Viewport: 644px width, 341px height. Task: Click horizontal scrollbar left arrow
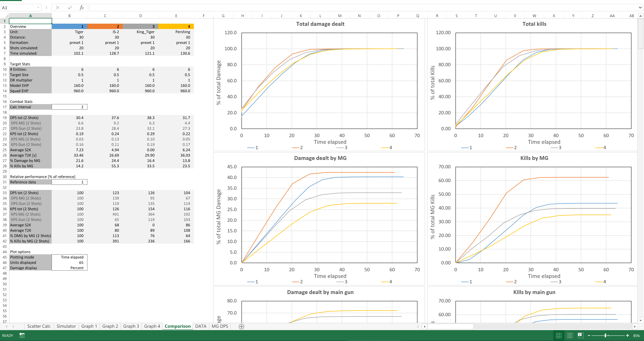[424, 326]
